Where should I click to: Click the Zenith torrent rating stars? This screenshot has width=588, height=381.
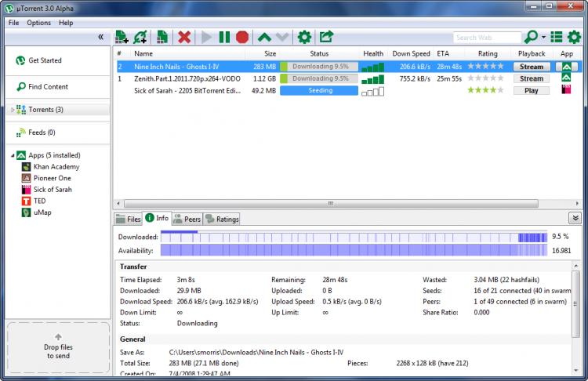tap(485, 78)
